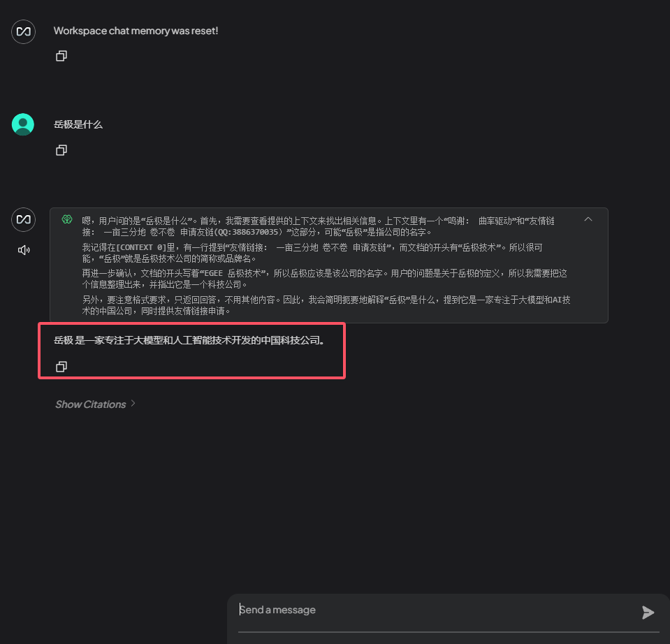Click the workspace logo beside the reset message
Screen dimensions: 670x644
tap(23, 31)
